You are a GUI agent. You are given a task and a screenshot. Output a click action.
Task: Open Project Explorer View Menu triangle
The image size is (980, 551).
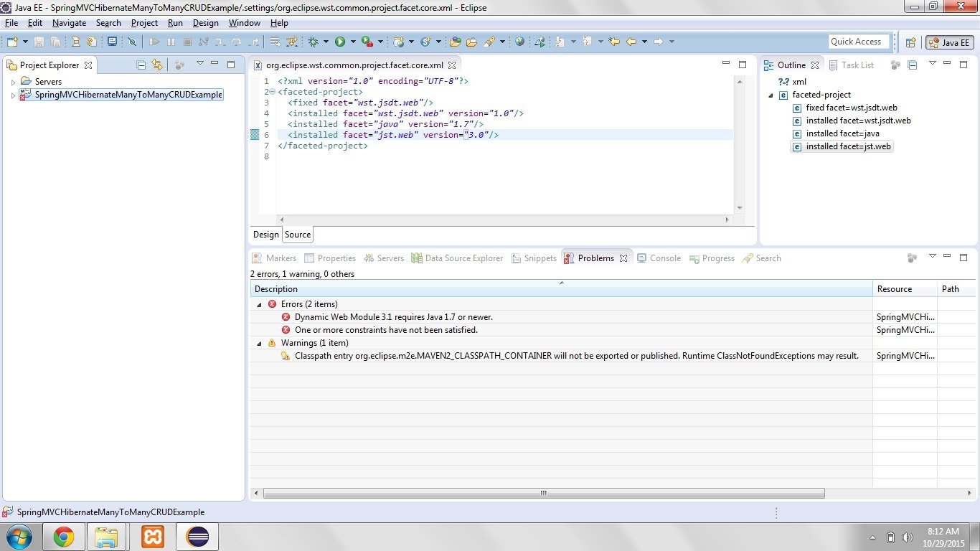pyautogui.click(x=200, y=63)
